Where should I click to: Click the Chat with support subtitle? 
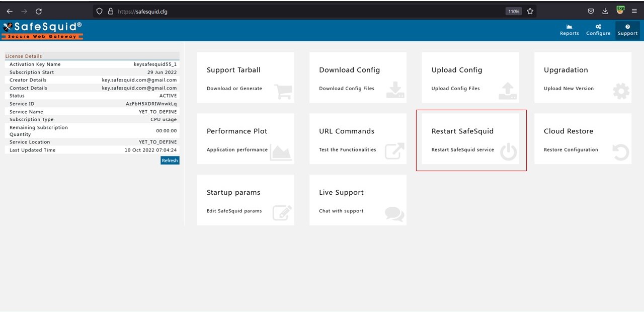click(x=341, y=211)
